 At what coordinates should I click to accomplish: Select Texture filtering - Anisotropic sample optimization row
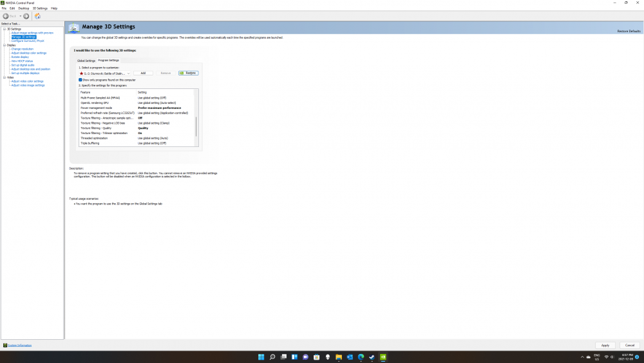click(x=136, y=118)
